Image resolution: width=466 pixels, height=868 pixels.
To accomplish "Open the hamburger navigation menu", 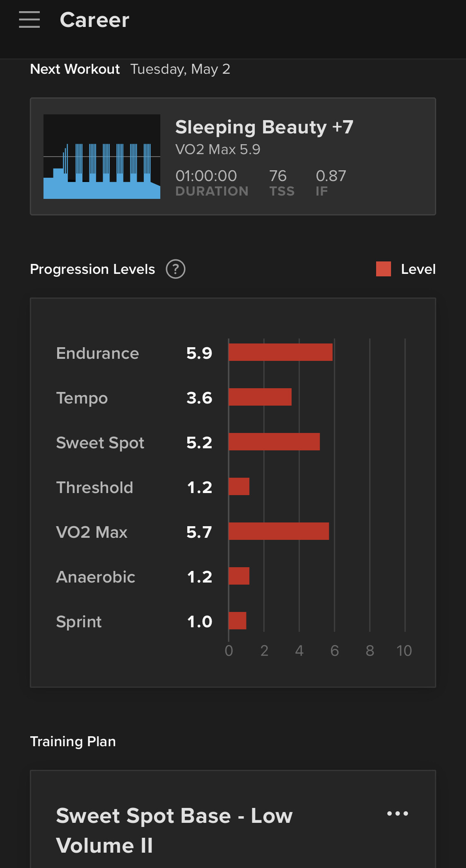I will click(x=29, y=19).
